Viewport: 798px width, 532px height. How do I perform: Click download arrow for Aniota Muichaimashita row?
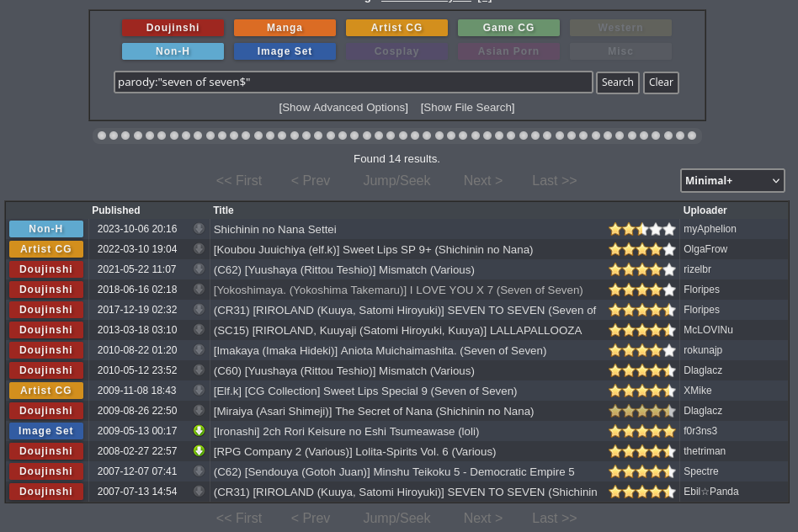(x=199, y=349)
